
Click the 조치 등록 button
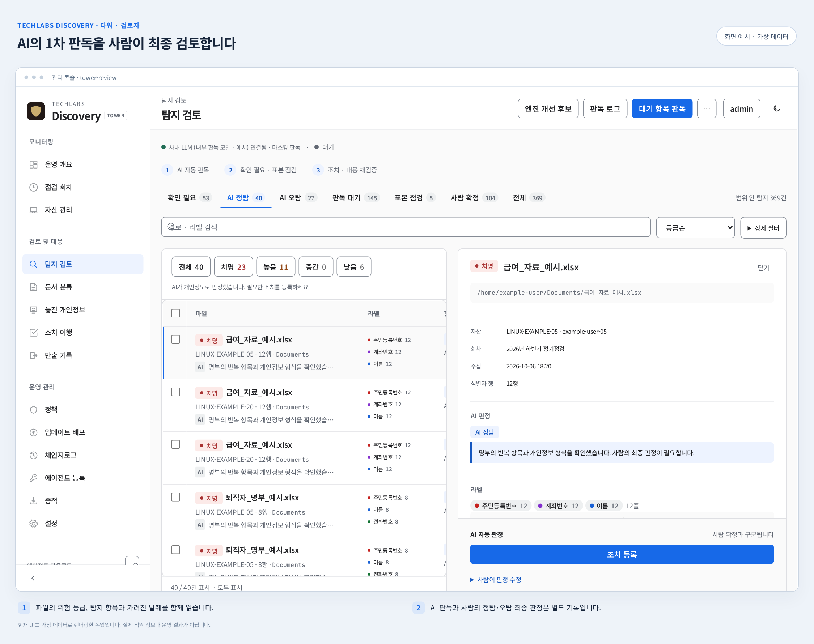622,554
